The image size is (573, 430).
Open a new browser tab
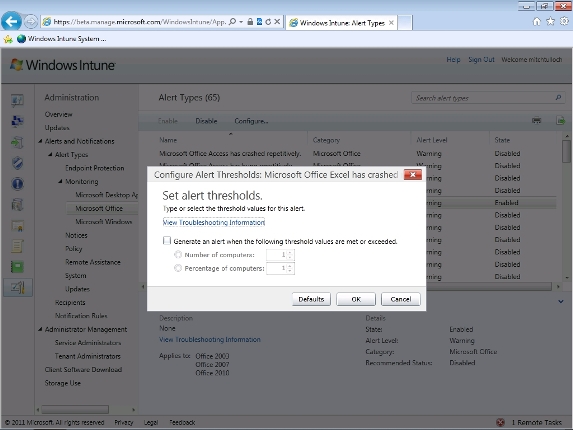[x=405, y=23]
